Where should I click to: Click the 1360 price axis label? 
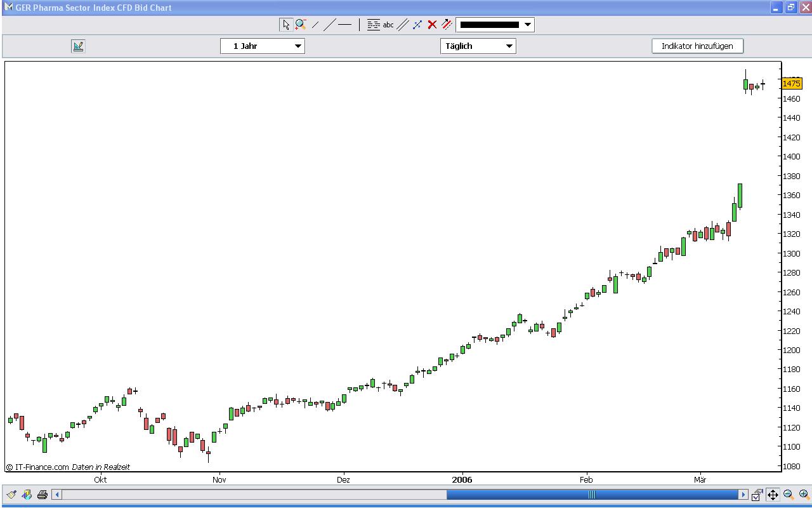coord(791,195)
